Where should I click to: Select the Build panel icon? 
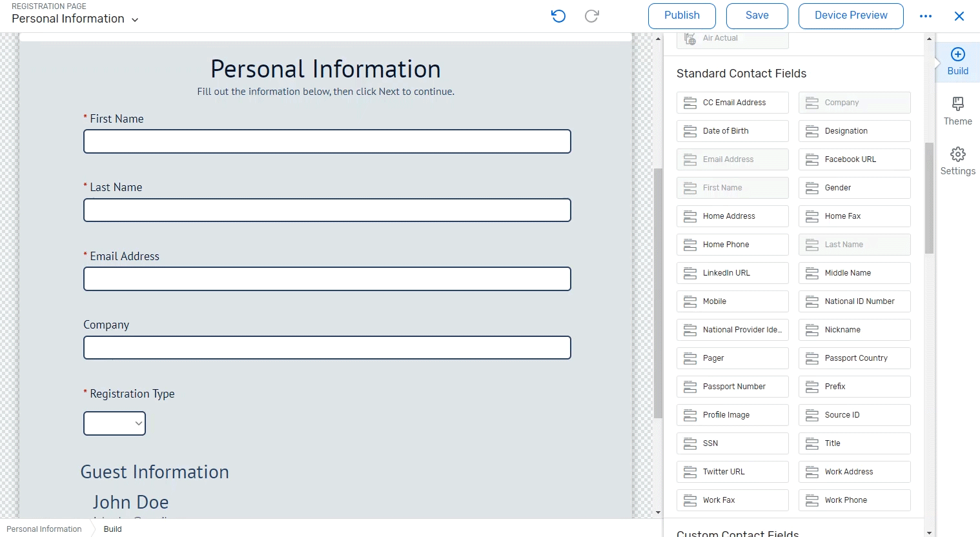tap(957, 61)
